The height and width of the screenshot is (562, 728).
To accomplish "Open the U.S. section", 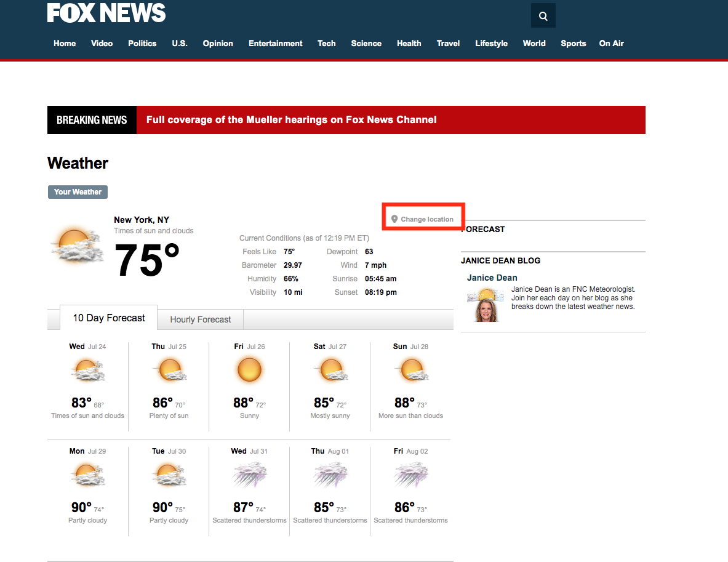I will click(180, 43).
